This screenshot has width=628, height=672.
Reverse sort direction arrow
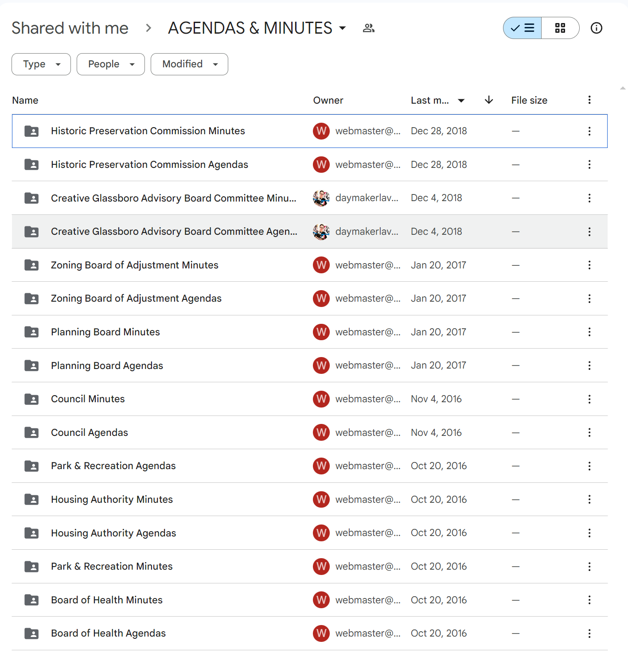pyautogui.click(x=489, y=100)
